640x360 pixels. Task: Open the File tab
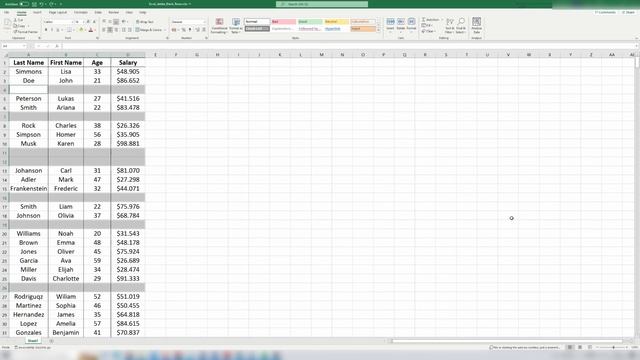pos(7,13)
